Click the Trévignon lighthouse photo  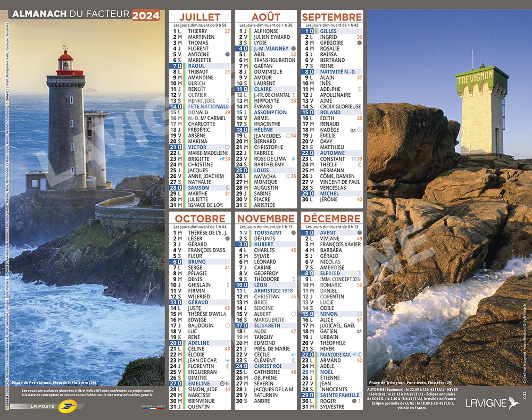[449, 202]
